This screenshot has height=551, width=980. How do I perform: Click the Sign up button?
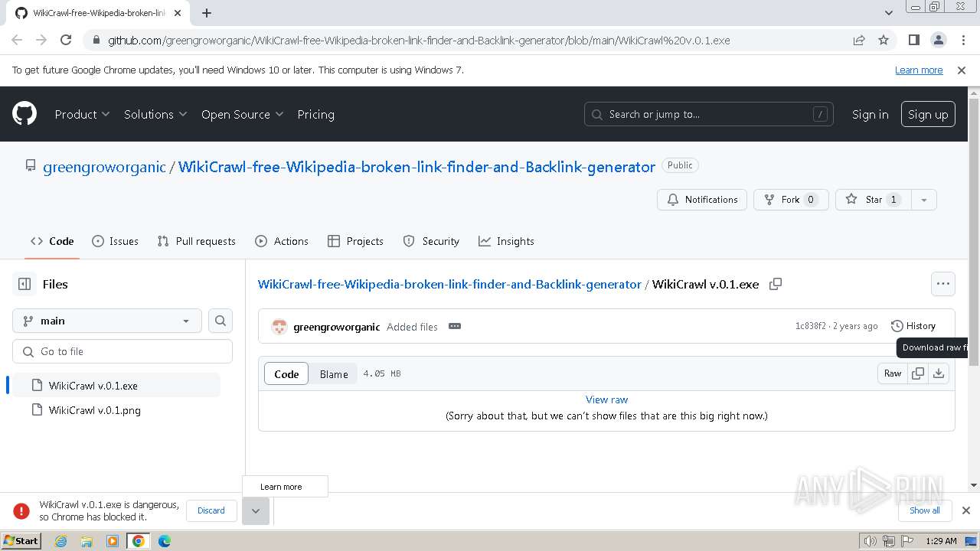pyautogui.click(x=928, y=114)
